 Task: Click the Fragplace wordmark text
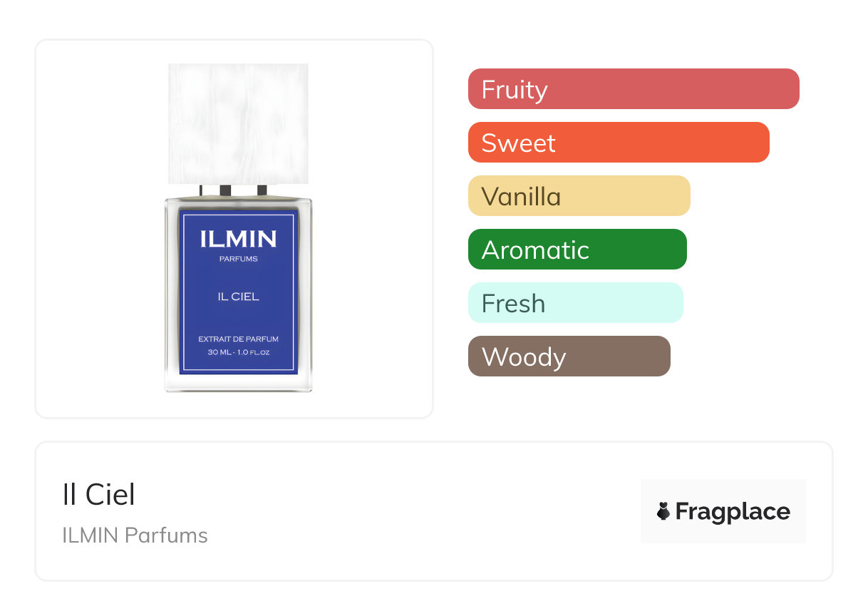point(733,512)
